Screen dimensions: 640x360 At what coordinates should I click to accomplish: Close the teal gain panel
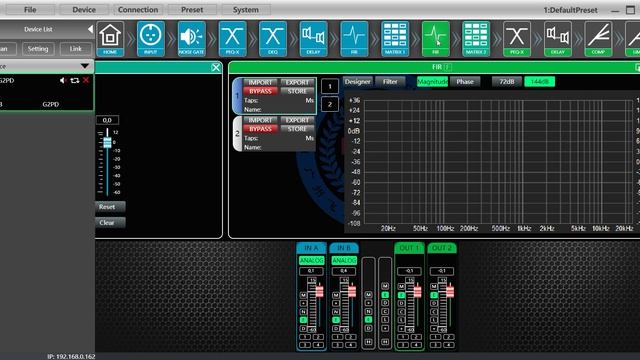pos(216,67)
